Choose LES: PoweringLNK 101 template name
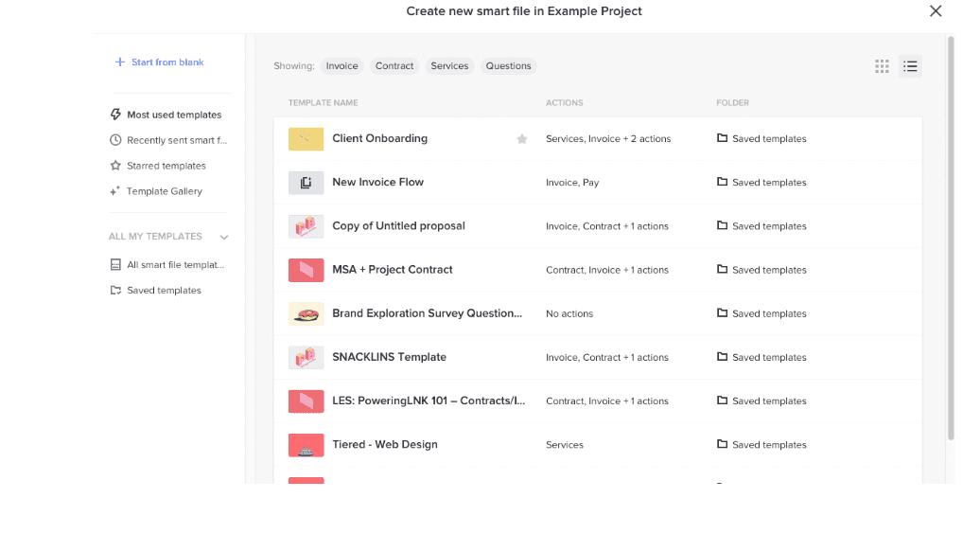Viewport: 980px width, 534px height. 429,400
